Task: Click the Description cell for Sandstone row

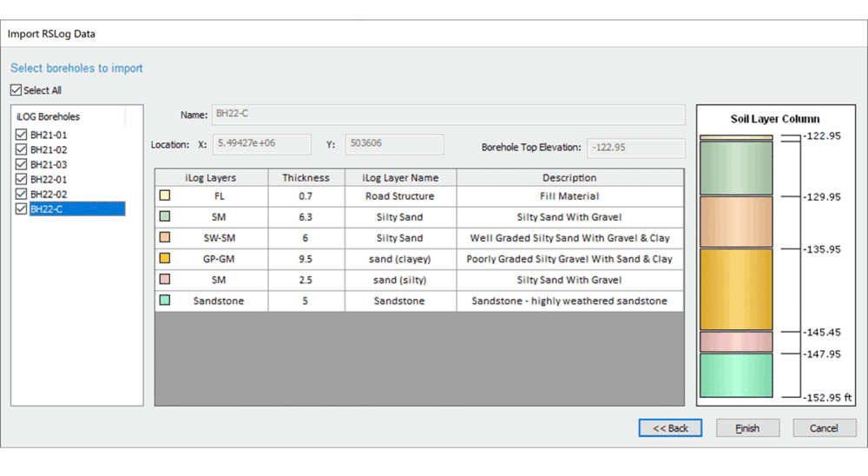Action: tap(569, 301)
